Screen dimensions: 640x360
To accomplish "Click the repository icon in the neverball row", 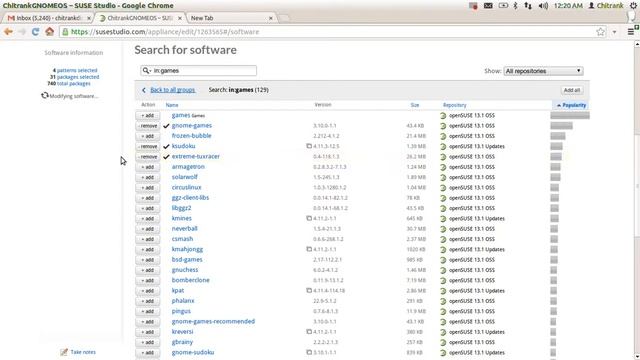I will (x=443, y=229).
